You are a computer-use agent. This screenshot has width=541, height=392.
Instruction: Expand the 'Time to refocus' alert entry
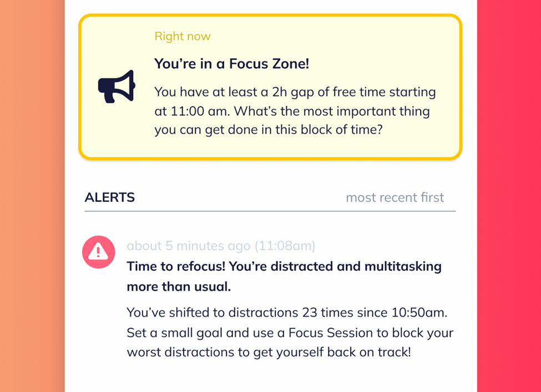point(284,276)
